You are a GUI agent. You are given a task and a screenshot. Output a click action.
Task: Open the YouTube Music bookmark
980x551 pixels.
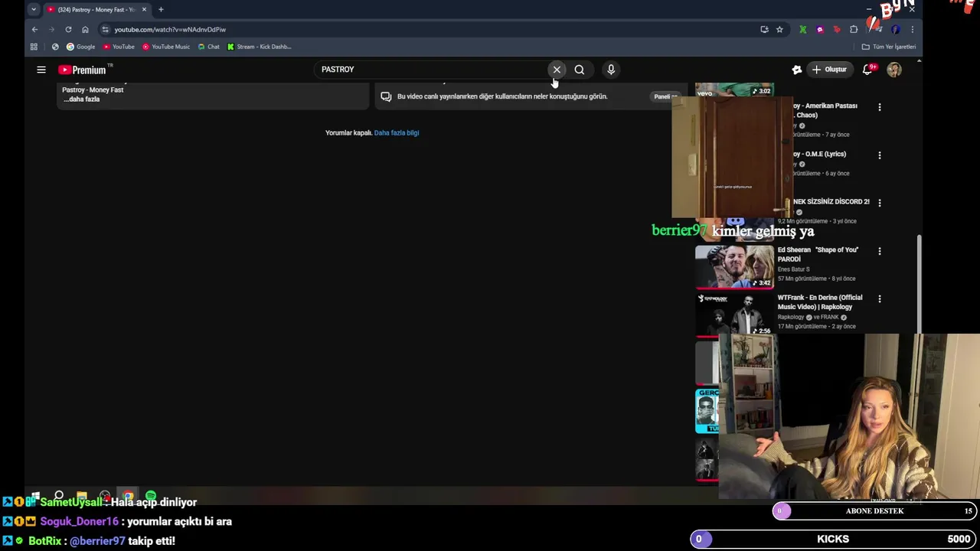pos(166,47)
